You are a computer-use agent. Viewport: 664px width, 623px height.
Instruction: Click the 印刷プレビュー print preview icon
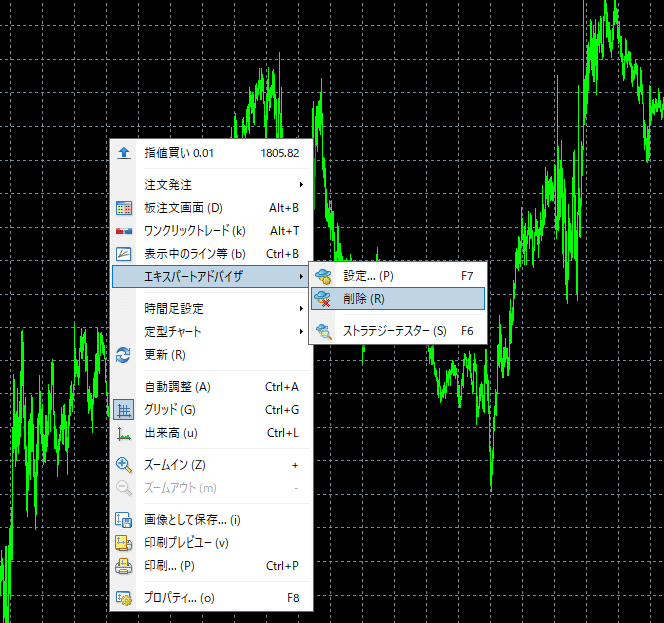click(124, 543)
